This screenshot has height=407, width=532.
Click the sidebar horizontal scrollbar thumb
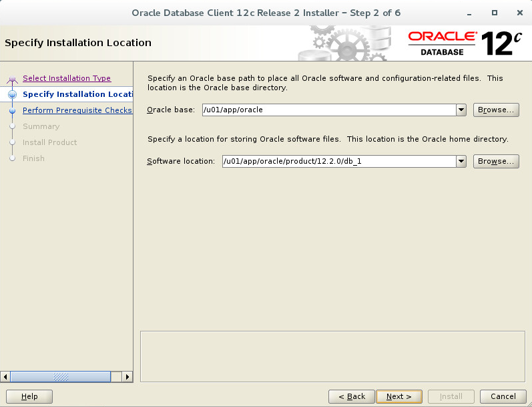tap(61, 377)
